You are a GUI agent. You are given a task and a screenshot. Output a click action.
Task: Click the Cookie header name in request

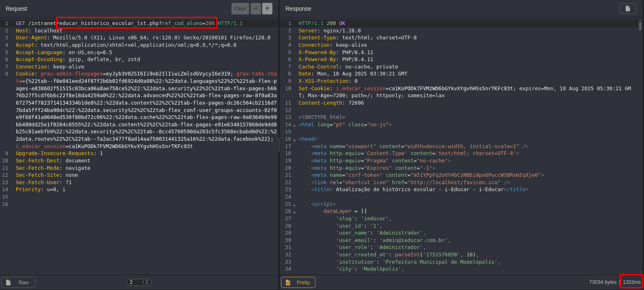(x=25, y=74)
